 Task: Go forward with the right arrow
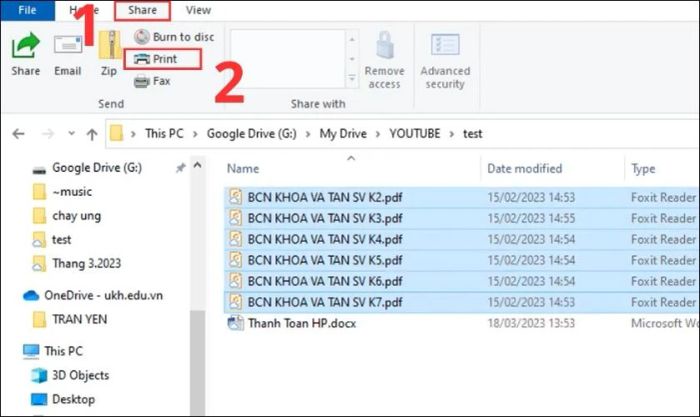tap(48, 133)
